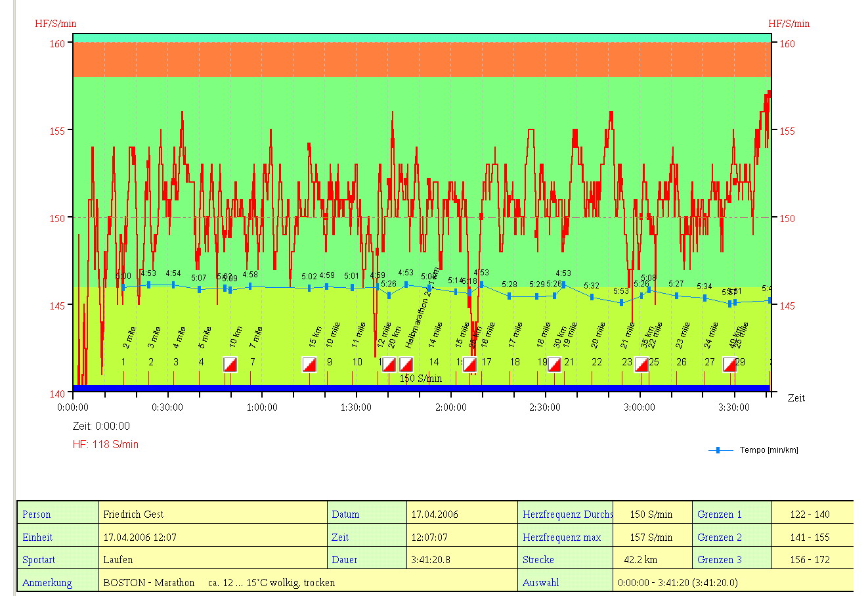Screen dimensions: 868x596
Task: Click the blue bar at chart bottom
Action: pos(420,388)
